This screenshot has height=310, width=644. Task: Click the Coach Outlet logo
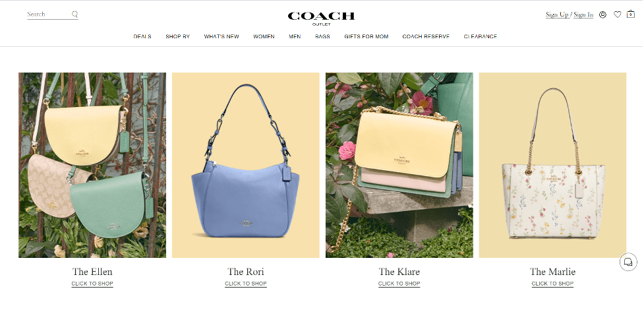click(x=321, y=18)
